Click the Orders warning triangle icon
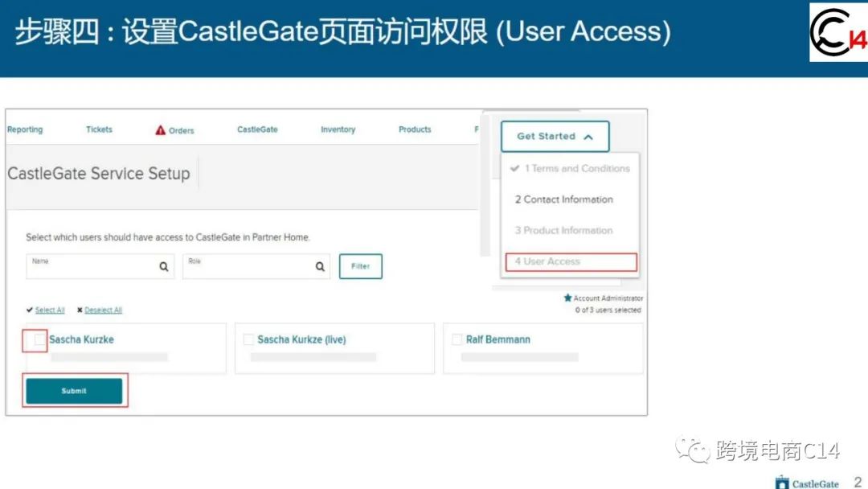 (x=161, y=130)
